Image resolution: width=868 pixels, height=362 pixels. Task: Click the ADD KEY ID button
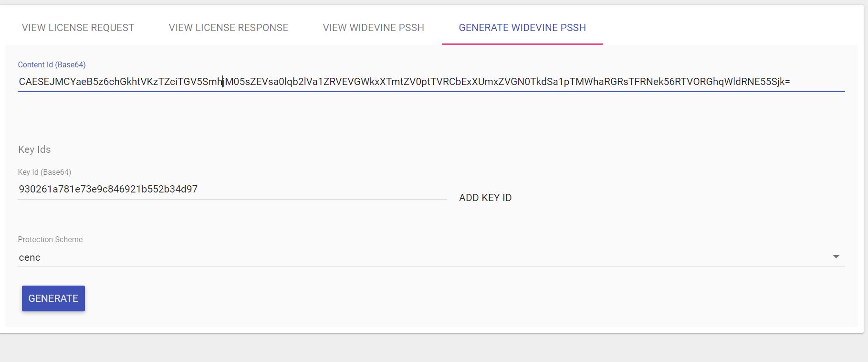[485, 198]
